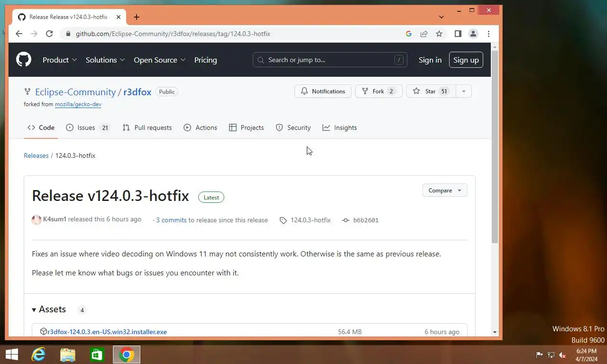The image size is (607, 364).
Task: Launch Internet Explorer from taskbar
Action: (x=38, y=355)
